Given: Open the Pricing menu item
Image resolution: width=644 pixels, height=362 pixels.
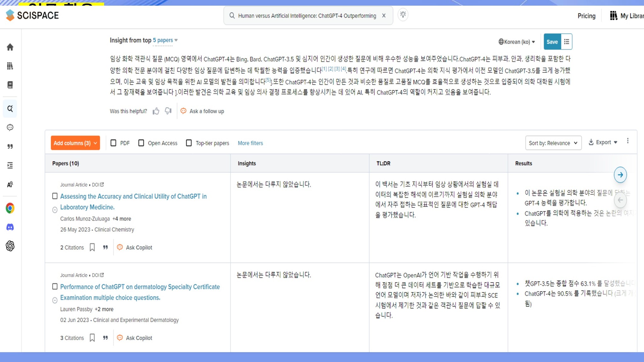Looking at the screenshot, I should (586, 16).
